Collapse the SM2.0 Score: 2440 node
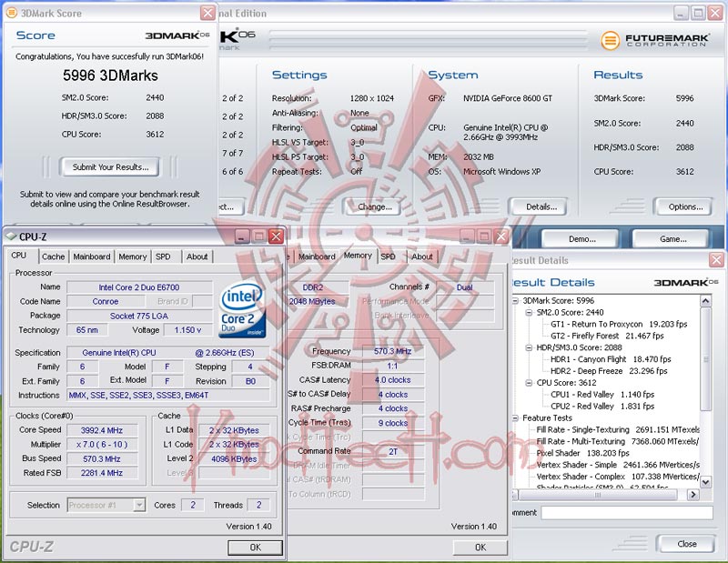 529,312
